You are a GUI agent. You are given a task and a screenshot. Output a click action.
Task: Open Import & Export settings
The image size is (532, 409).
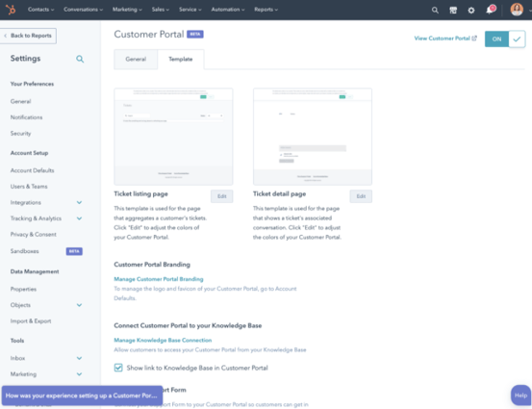click(31, 320)
